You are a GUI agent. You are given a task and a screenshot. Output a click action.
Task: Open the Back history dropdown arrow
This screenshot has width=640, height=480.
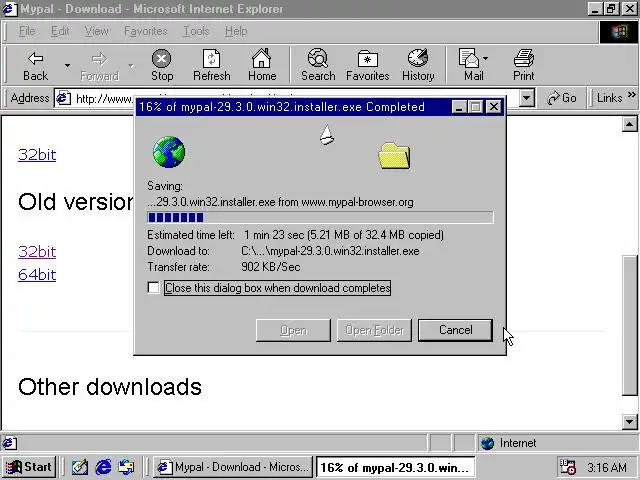[67, 65]
